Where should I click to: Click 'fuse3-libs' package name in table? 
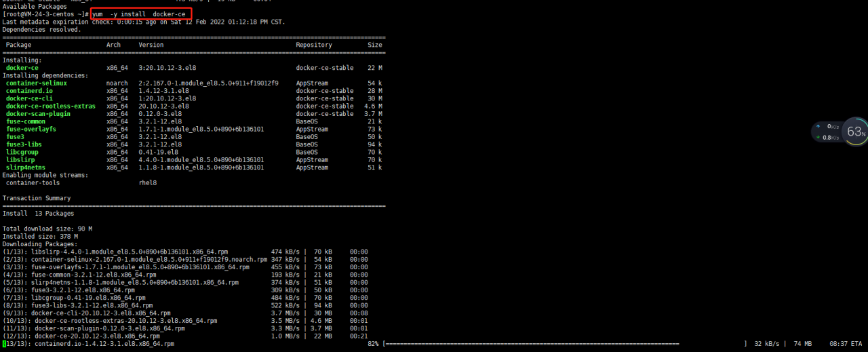click(24, 144)
